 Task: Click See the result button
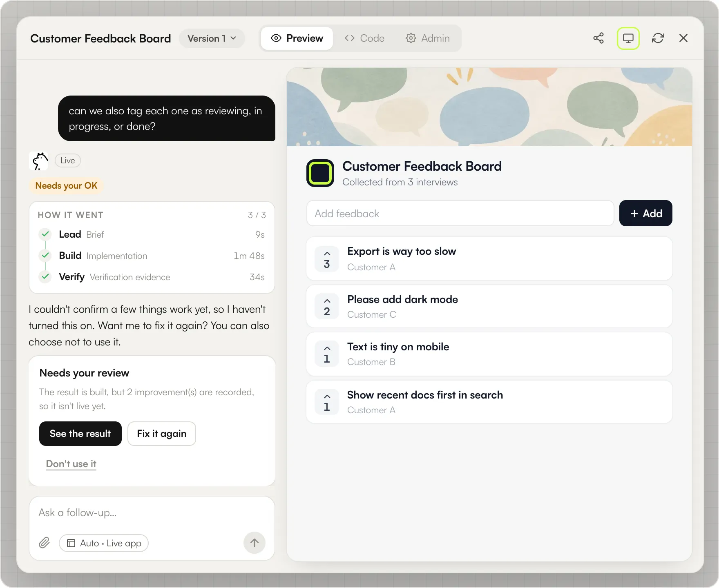pos(80,434)
